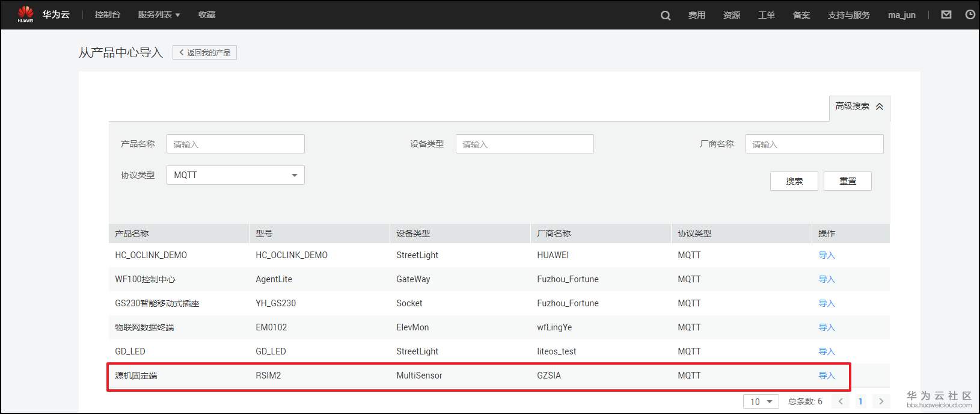
Task: Select the liteos_test vendor cell
Action: point(557,351)
